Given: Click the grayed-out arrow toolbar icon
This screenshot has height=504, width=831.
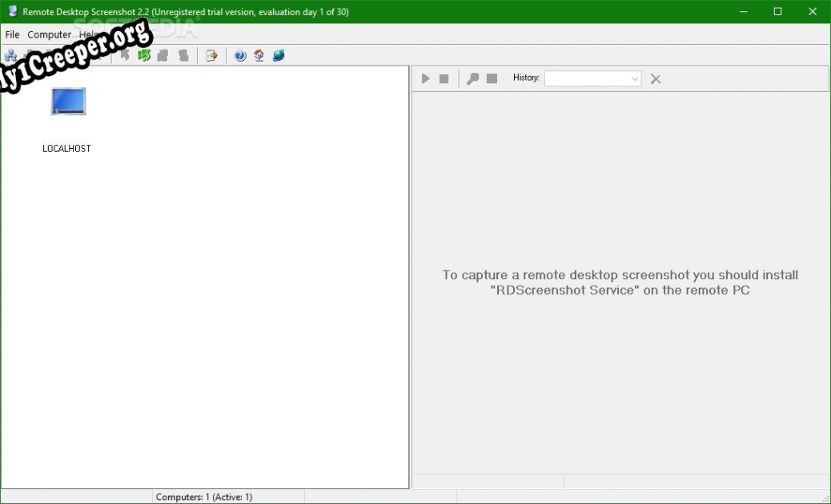Looking at the screenshot, I should pyautogui.click(x=125, y=56).
